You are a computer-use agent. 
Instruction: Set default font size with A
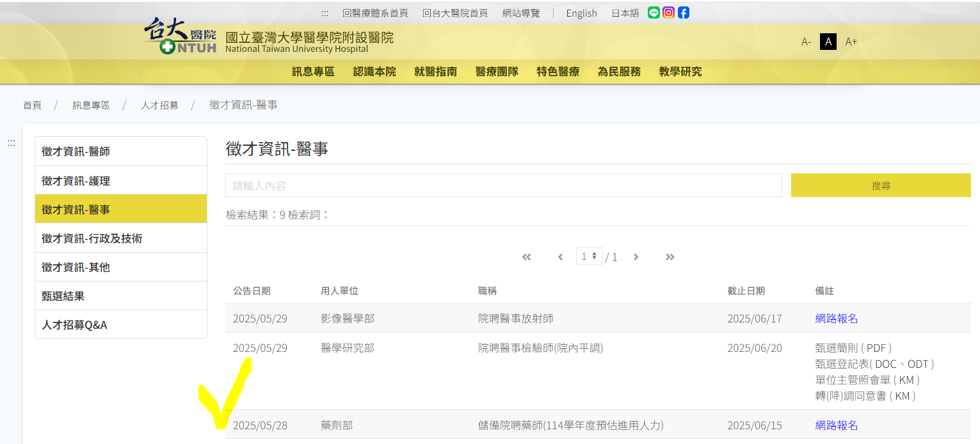828,42
